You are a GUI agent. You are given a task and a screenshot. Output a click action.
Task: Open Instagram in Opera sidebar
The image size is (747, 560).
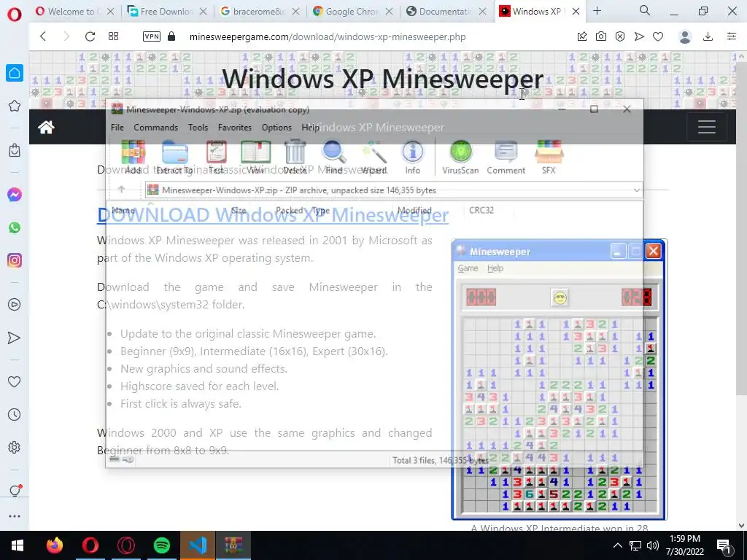click(x=15, y=260)
